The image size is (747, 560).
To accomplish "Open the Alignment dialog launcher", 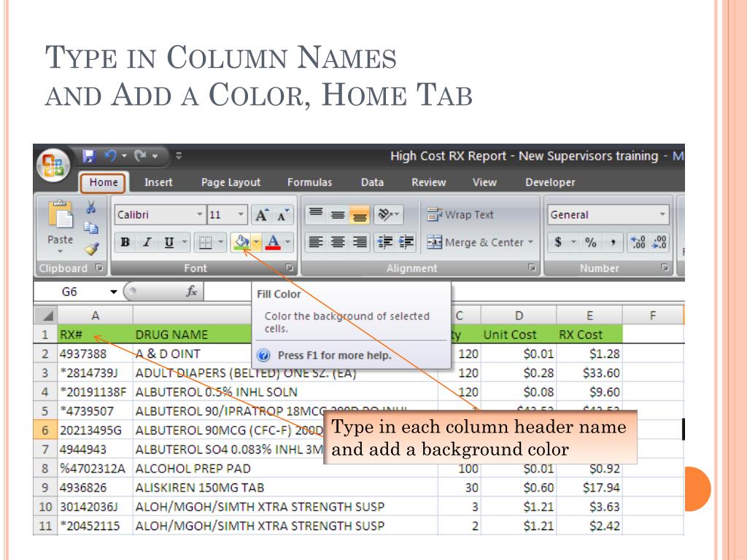I will coord(532,268).
